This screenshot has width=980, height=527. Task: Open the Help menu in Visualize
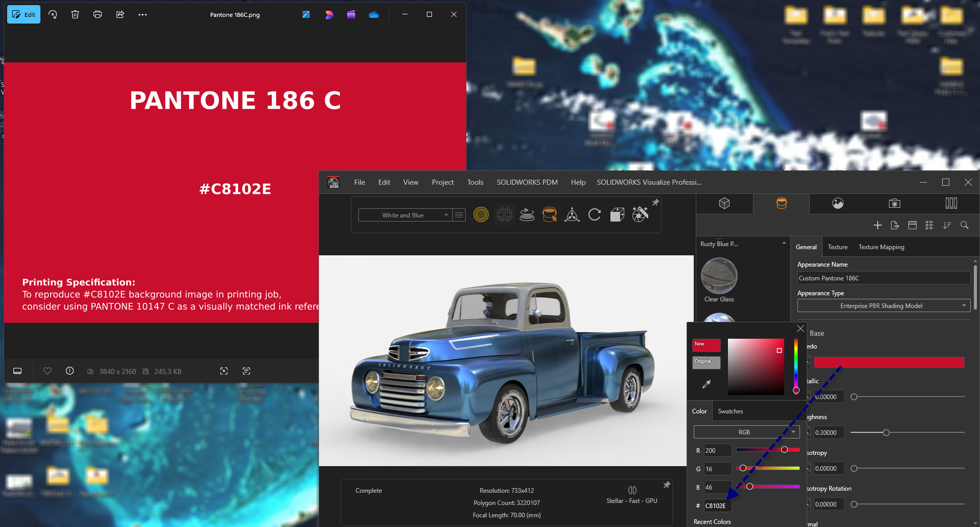coord(578,182)
